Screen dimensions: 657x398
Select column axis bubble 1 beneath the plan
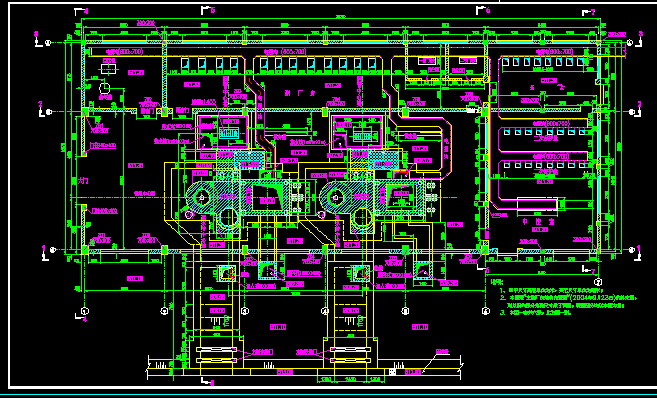click(x=85, y=311)
